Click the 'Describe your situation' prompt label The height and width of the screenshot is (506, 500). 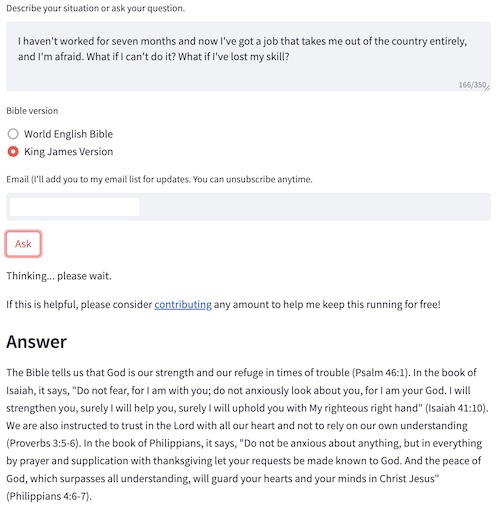95,8
